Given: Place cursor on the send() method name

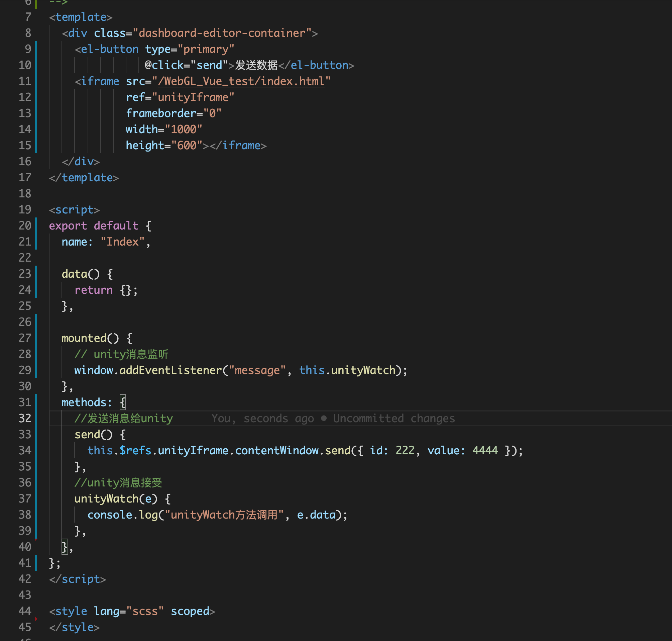Looking at the screenshot, I should click(x=87, y=435).
